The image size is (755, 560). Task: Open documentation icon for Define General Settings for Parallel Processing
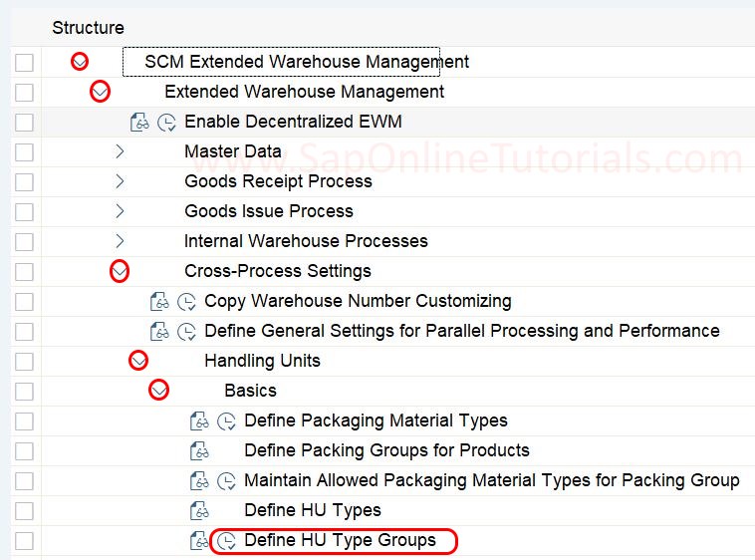pyautogui.click(x=159, y=331)
